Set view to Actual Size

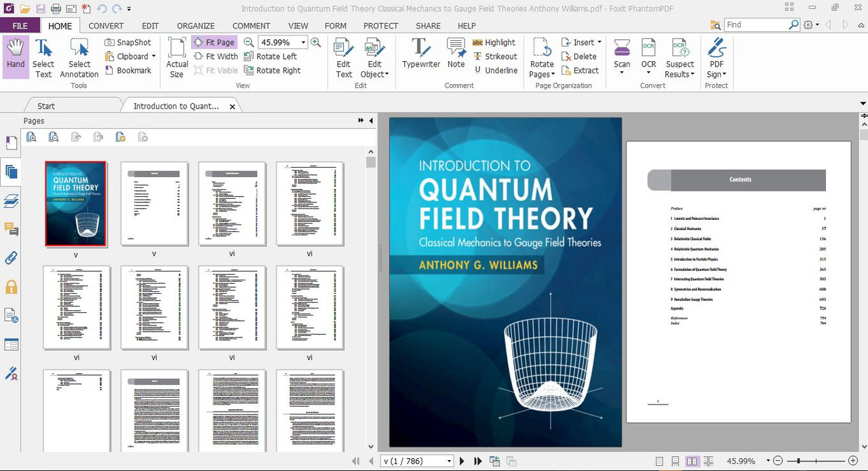177,57
